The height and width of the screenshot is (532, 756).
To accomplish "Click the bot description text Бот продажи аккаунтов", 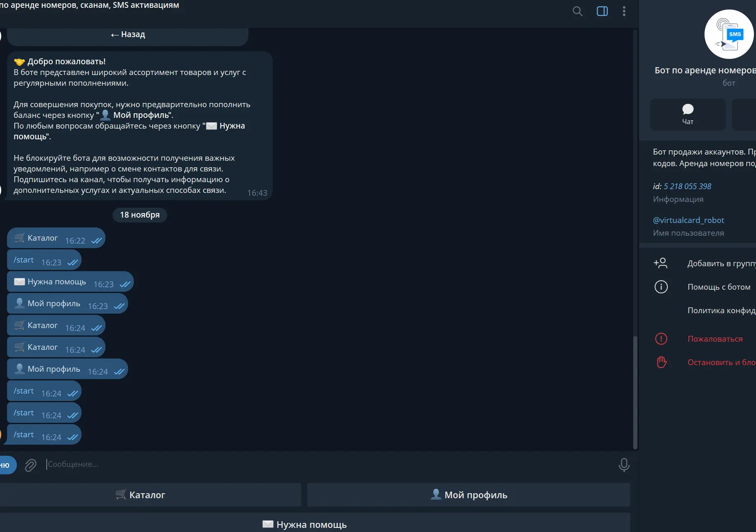I will (705, 157).
